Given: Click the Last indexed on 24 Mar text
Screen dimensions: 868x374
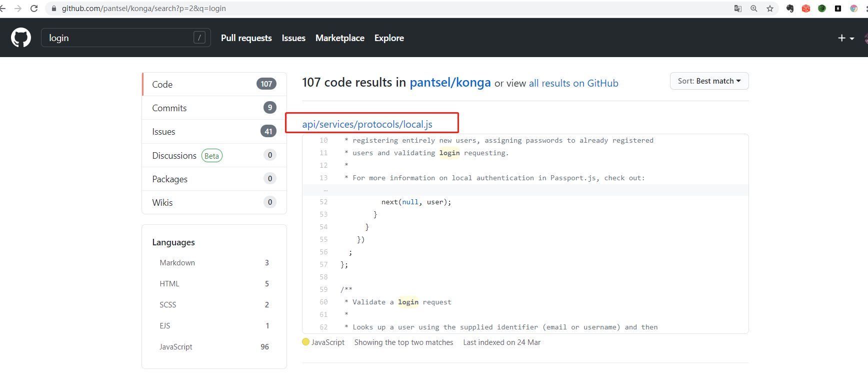Looking at the screenshot, I should point(502,342).
